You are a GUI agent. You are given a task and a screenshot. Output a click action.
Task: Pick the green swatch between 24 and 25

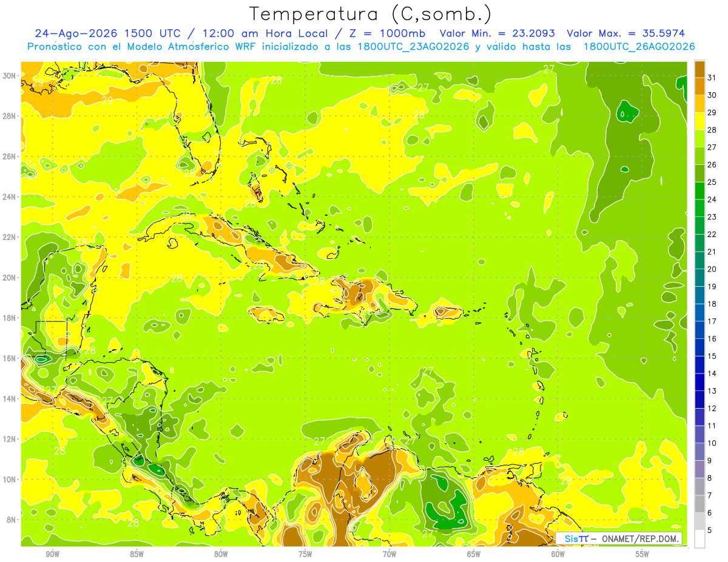point(699,190)
